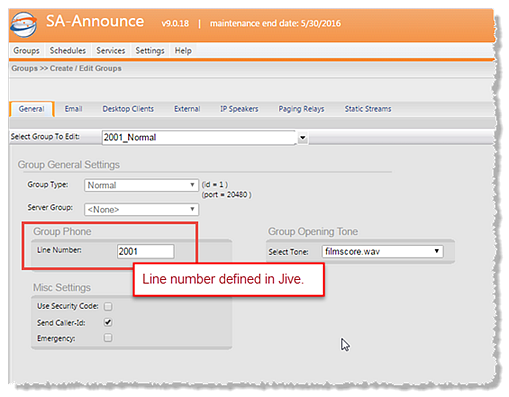Image resolution: width=509 pixels, height=397 pixels.
Task: Open the Desktop Clients tab
Action: tap(128, 109)
